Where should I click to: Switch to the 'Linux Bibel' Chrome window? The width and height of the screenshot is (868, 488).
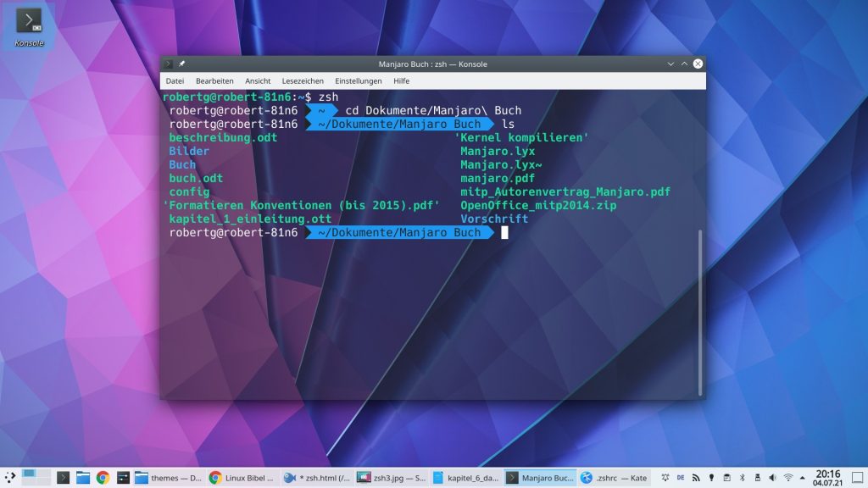242,478
